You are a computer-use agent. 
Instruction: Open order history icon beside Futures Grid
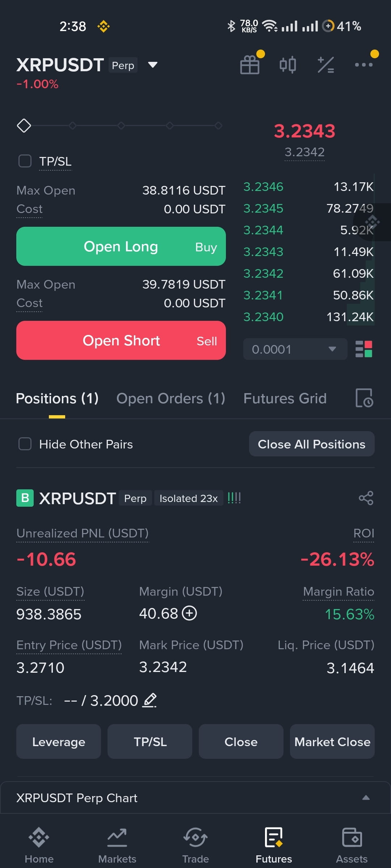click(x=364, y=398)
